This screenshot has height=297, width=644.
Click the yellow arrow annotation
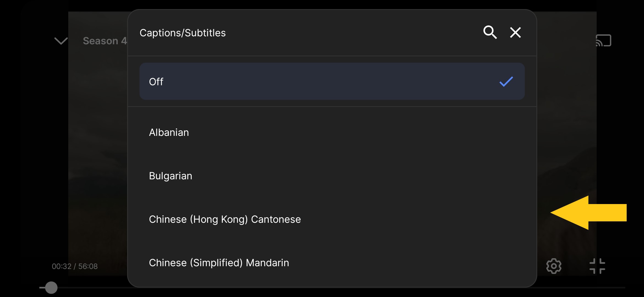[x=588, y=213]
